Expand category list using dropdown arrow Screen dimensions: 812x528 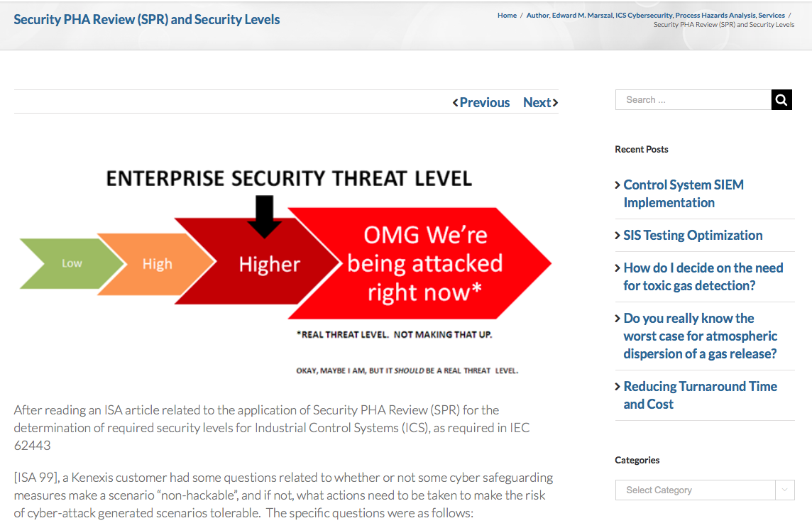coord(785,490)
